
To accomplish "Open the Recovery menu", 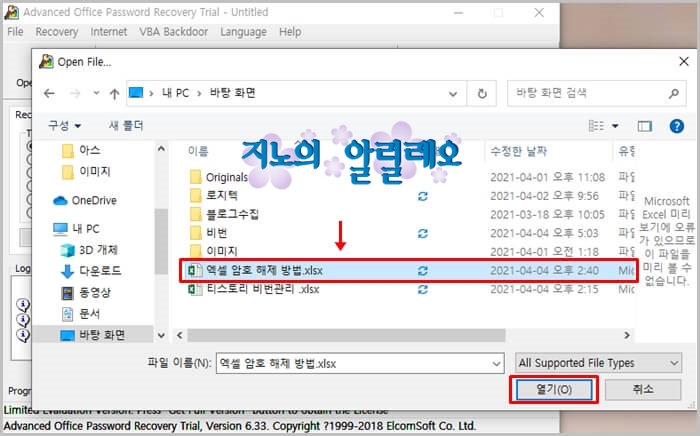I will (x=57, y=32).
